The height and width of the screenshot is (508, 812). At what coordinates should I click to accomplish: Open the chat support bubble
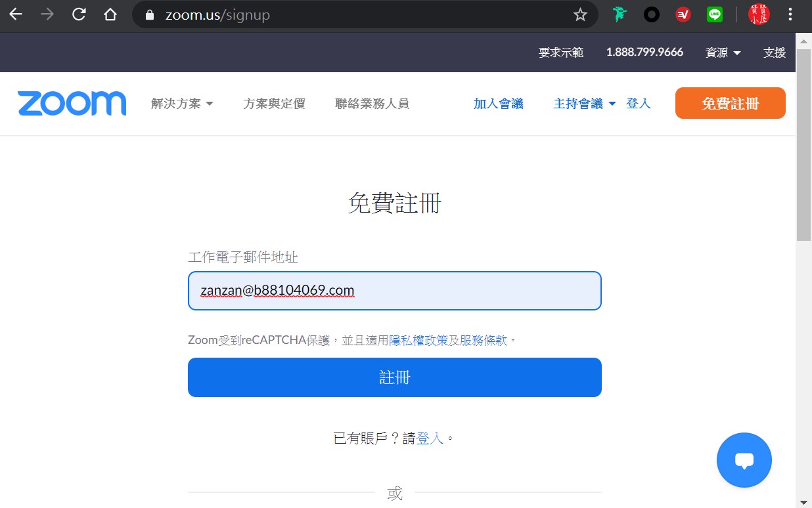pos(744,460)
